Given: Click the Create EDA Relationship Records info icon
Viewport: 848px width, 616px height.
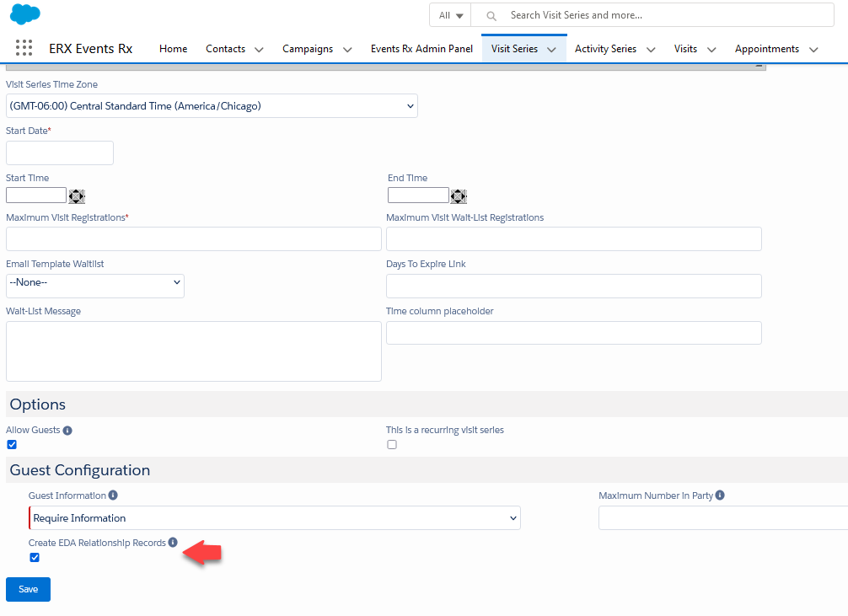Looking at the screenshot, I should point(173,543).
